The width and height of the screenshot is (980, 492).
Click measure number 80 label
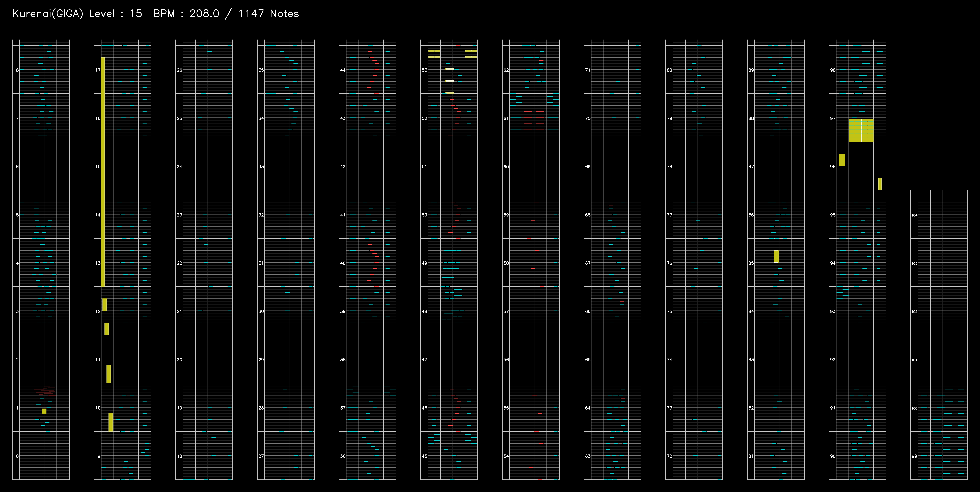click(x=670, y=70)
